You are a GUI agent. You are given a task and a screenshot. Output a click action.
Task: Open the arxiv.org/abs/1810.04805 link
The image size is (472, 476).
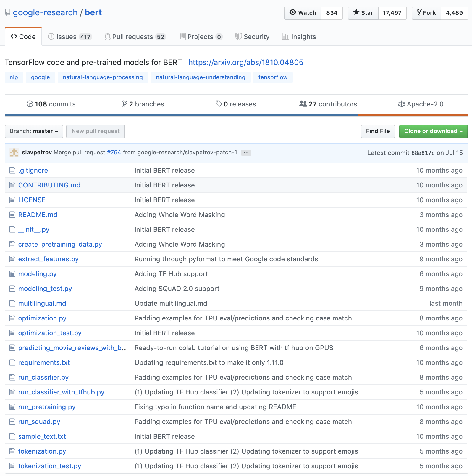point(246,62)
